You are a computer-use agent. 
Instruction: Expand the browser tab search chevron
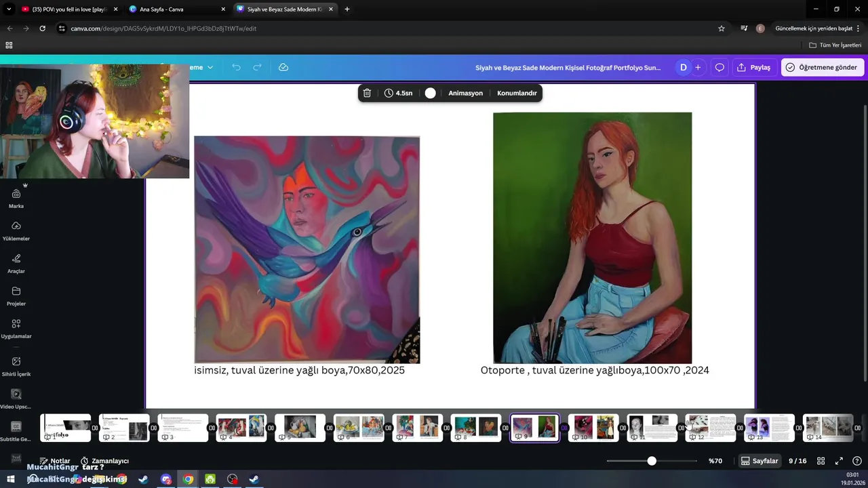pos(9,9)
